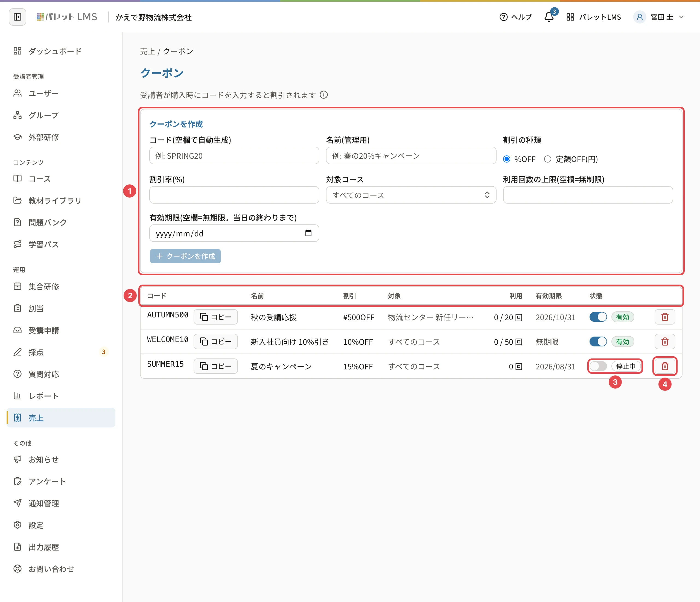
Task: Focus the 利用回数の上限 input field
Action: point(588,195)
